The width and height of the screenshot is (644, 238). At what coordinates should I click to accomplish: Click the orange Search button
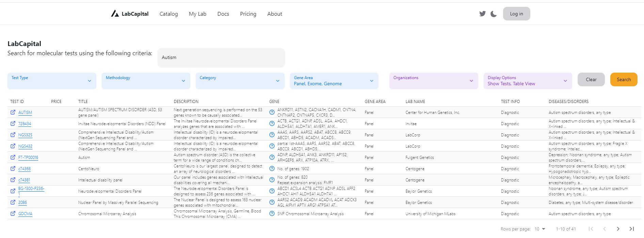point(624,79)
